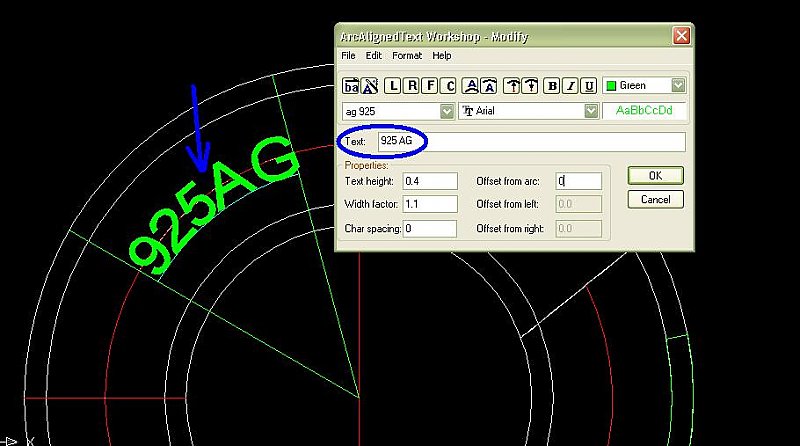Open the Green color dropdown
Viewport: 800px width, 446px height.
(x=678, y=85)
